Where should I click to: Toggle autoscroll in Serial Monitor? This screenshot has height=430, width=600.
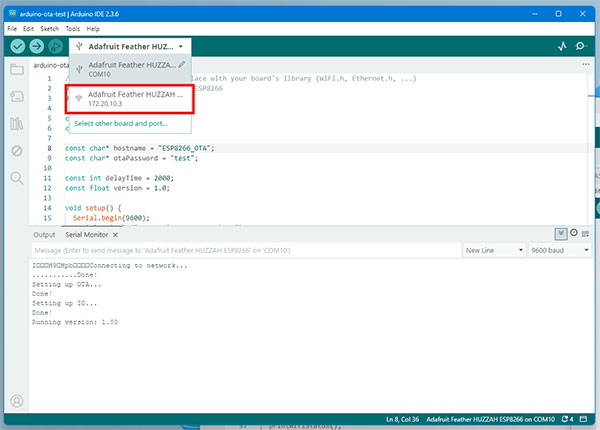coord(561,233)
